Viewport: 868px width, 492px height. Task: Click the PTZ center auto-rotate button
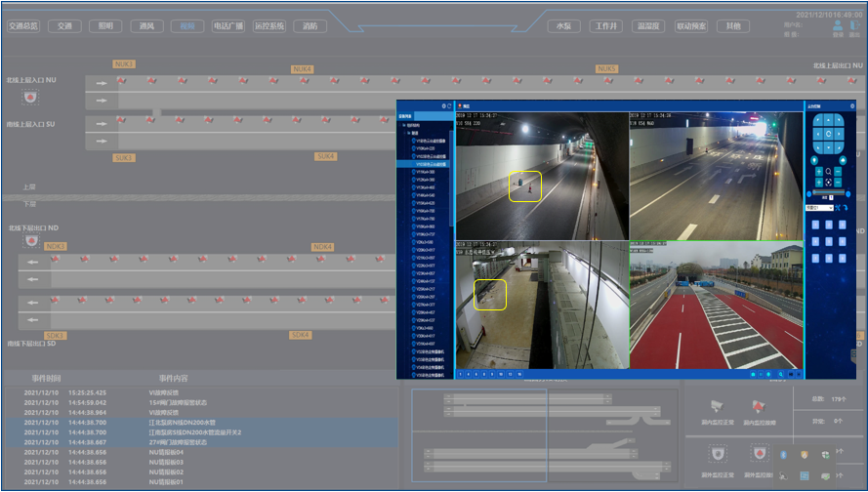tap(828, 133)
